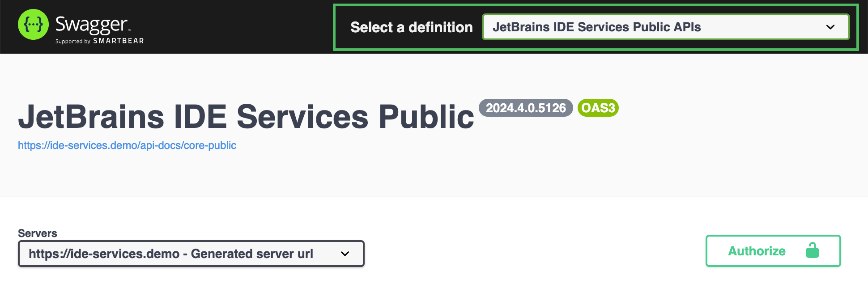868x288 pixels.
Task: Click the definition dropdown chevron arrow
Action: pyautogui.click(x=830, y=27)
